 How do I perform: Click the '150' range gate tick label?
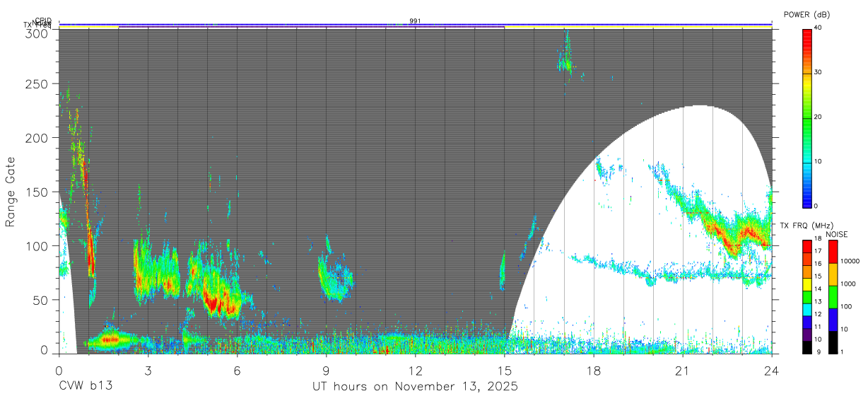pyautogui.click(x=37, y=192)
